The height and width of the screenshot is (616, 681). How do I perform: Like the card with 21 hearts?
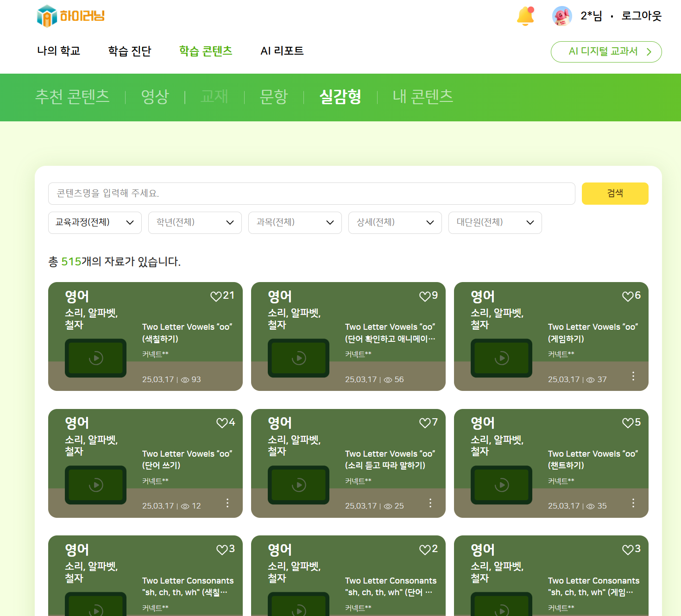click(x=216, y=296)
